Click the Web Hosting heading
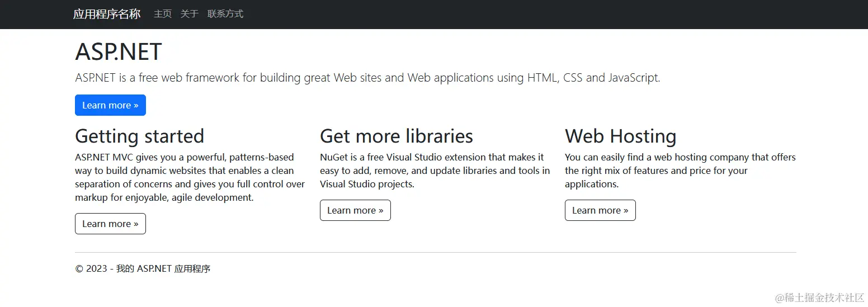The height and width of the screenshot is (307, 868). 620,136
